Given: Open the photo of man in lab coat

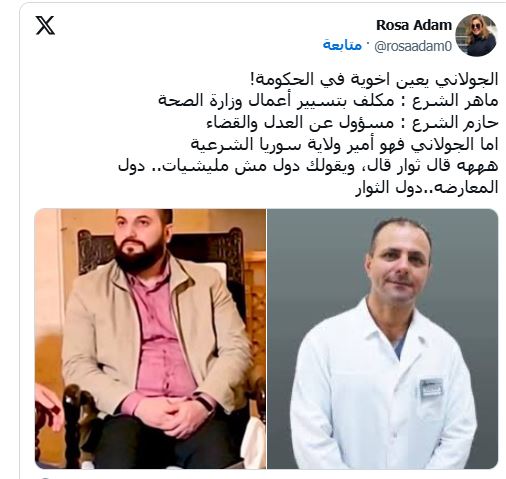Looking at the screenshot, I should [x=382, y=339].
